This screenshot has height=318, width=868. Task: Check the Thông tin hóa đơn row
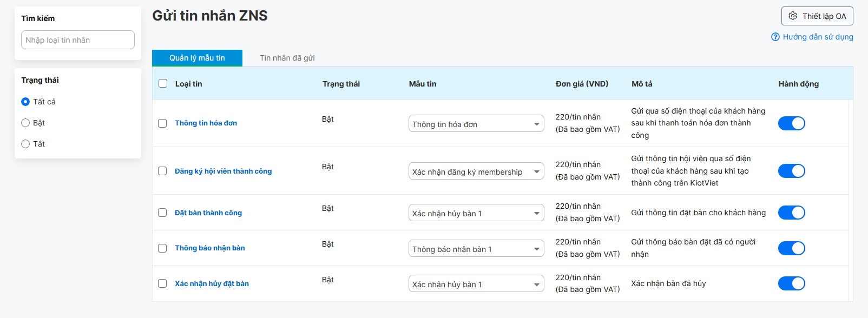(162, 123)
